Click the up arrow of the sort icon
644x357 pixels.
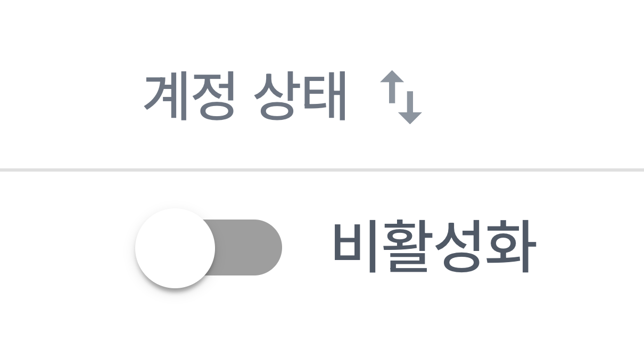point(393,86)
